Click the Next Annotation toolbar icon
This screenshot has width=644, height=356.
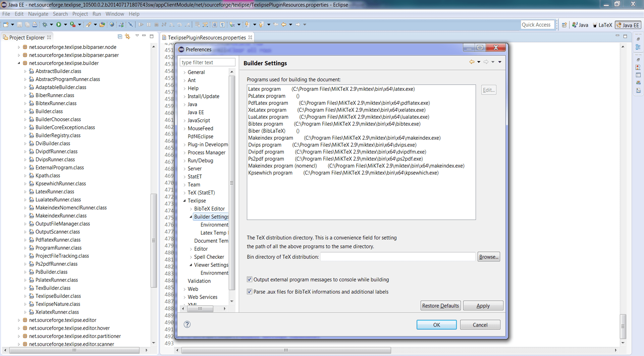click(x=247, y=24)
